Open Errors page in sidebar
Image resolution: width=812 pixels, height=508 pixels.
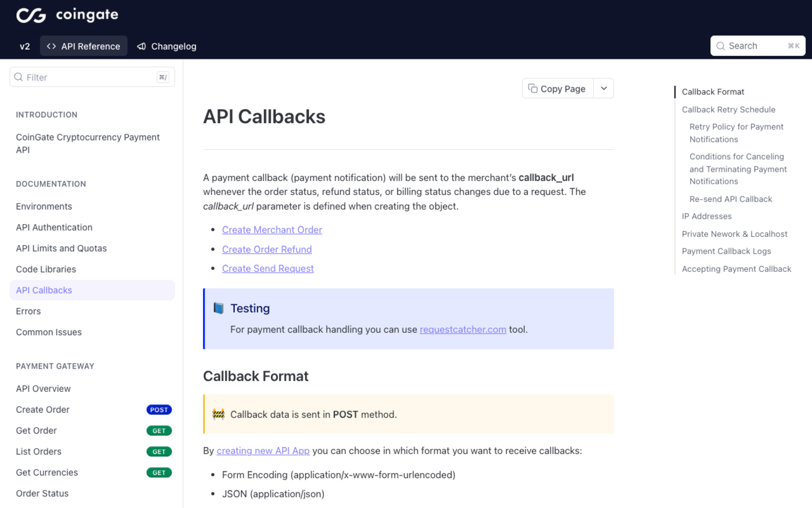[92, 311]
